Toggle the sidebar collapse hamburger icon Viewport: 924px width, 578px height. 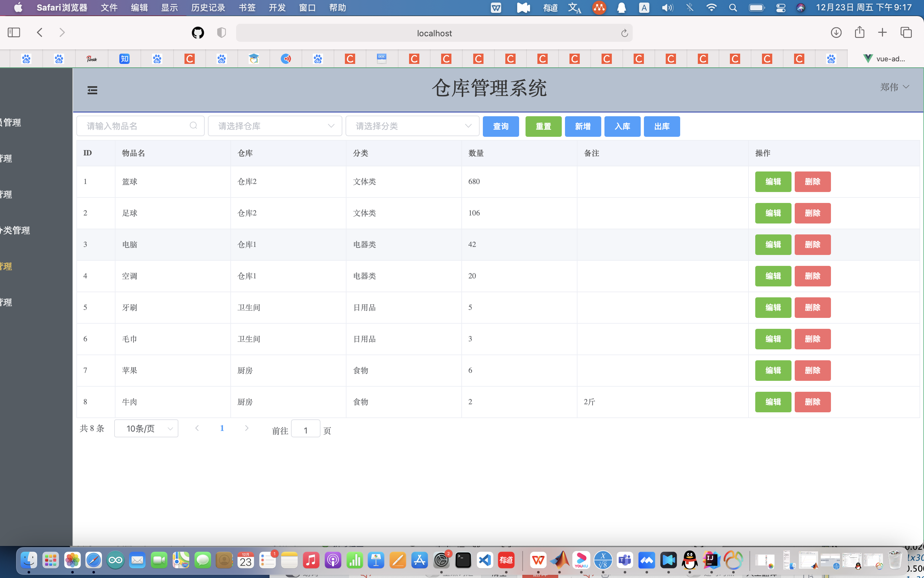pos(92,90)
